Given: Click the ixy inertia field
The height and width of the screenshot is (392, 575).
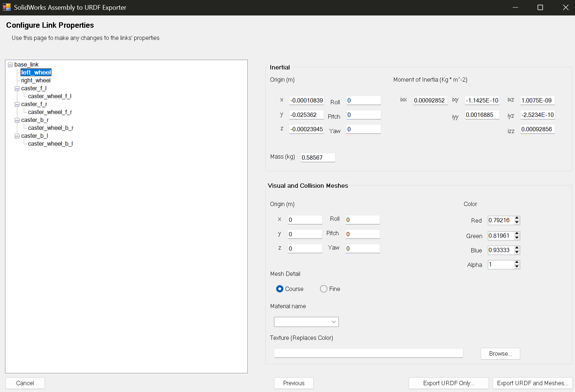Looking at the screenshot, I should (x=482, y=100).
